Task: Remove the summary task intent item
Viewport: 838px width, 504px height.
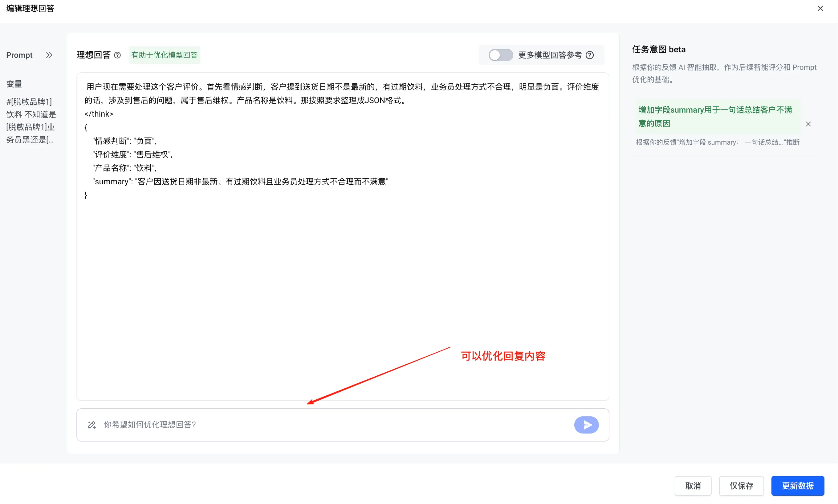Action: [x=808, y=124]
